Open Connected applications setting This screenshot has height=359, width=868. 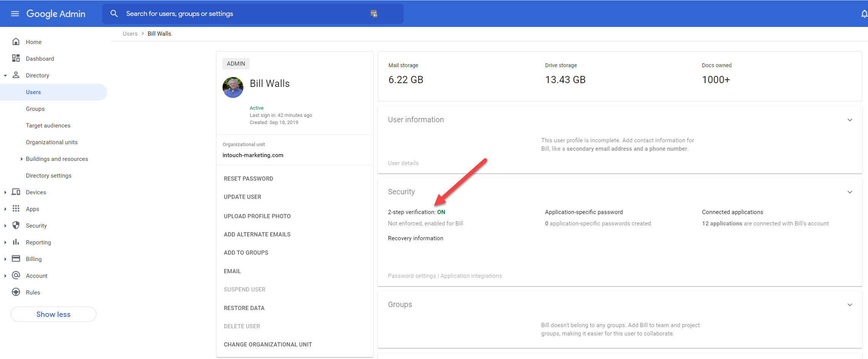[x=732, y=212]
